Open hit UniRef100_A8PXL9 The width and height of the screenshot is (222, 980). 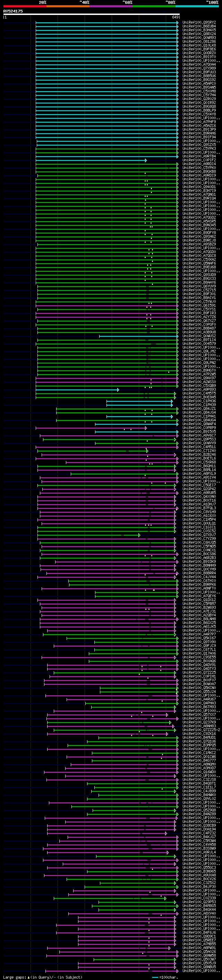[x=199, y=473]
